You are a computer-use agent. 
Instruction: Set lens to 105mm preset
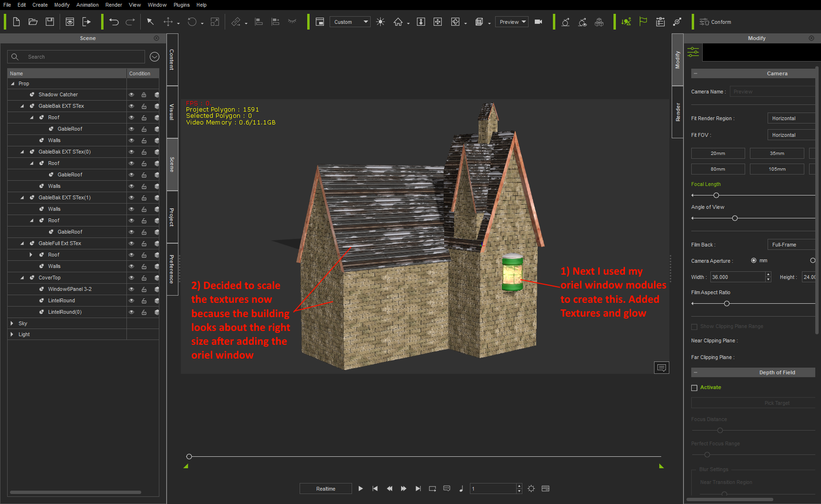coord(777,169)
